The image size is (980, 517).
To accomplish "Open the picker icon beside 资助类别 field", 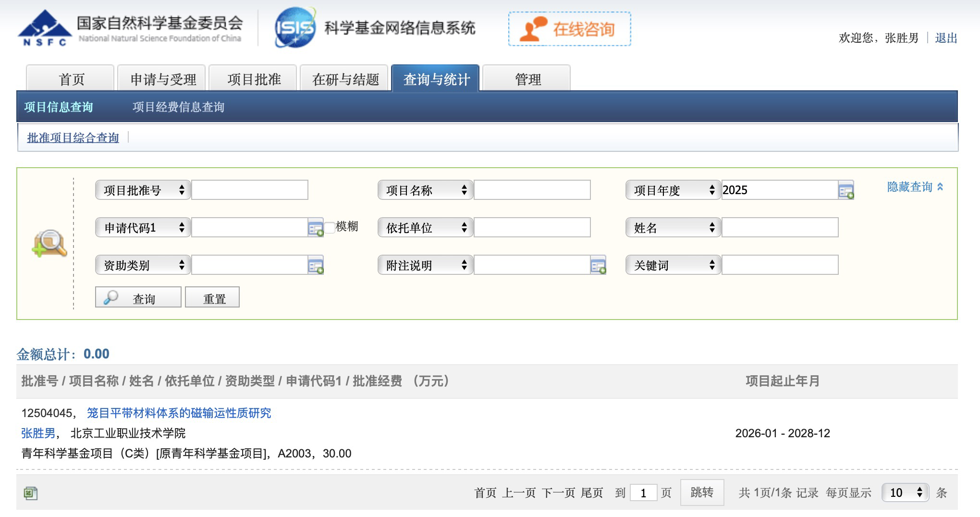I will pyautogui.click(x=316, y=265).
